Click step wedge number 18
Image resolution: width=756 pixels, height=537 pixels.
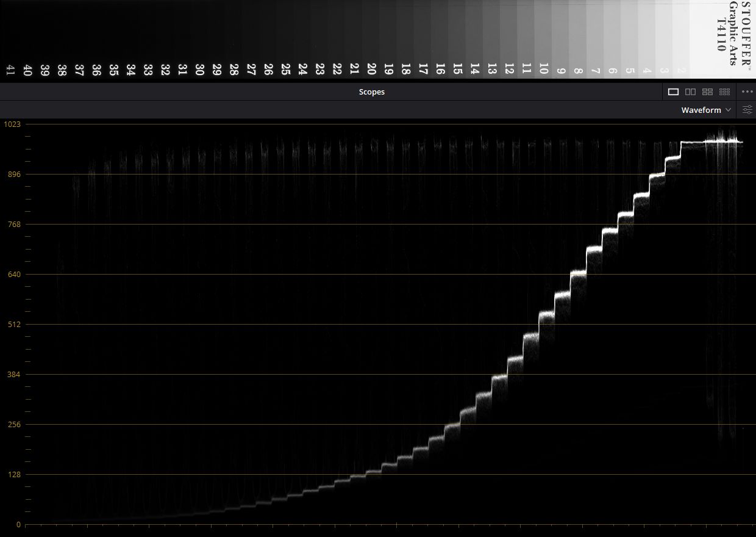[x=406, y=70]
